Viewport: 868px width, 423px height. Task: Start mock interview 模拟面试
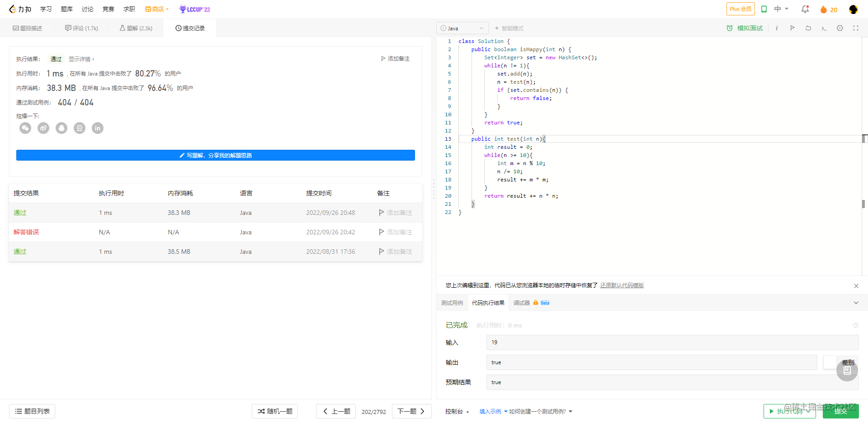click(745, 28)
